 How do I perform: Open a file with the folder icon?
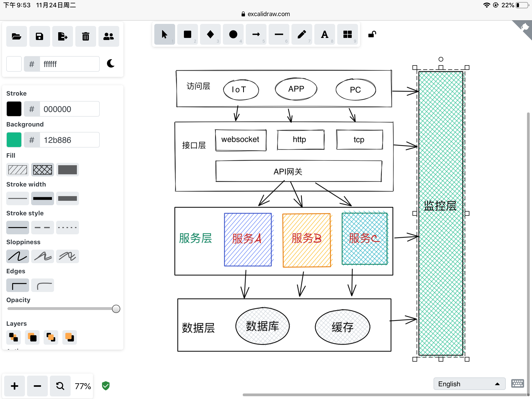(16, 36)
